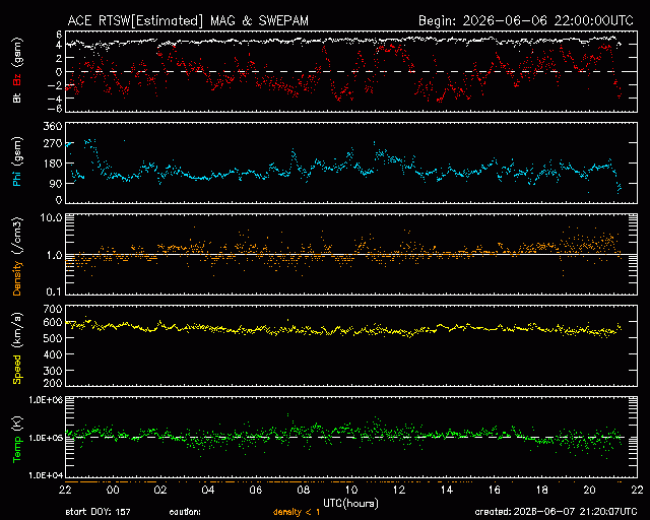Click the 'created: 2026-06-07 21:20:07UTC' timestamp

coord(556,512)
